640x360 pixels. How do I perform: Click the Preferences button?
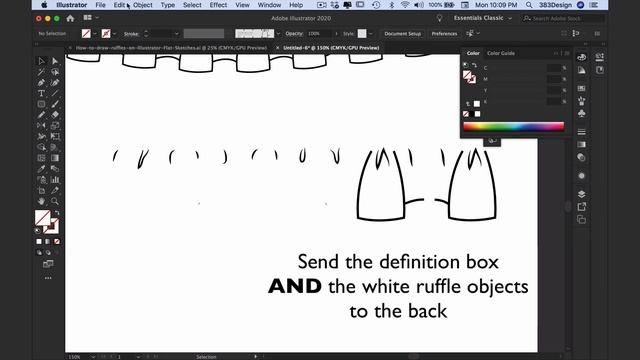coord(444,34)
